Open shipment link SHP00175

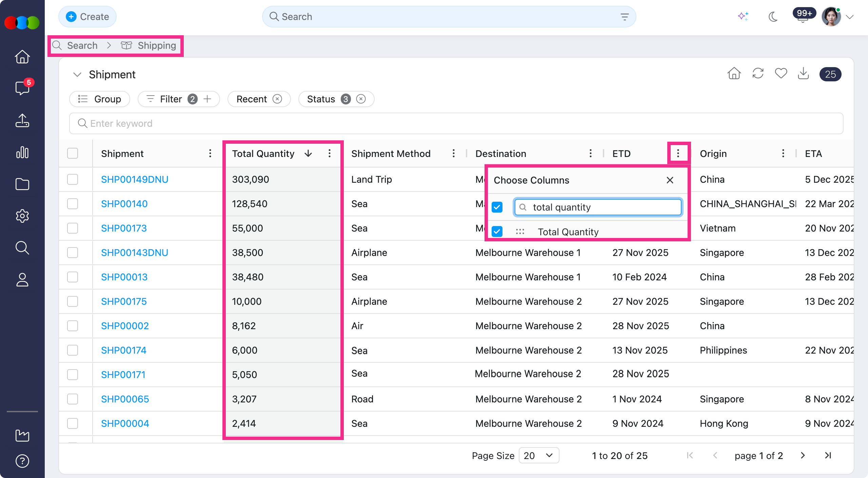click(x=124, y=301)
